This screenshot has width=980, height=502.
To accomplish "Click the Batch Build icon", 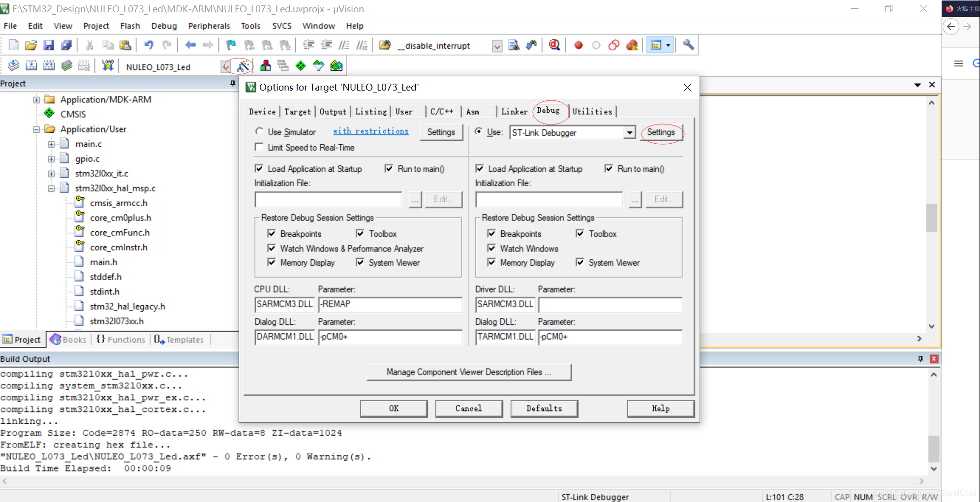I will (67, 65).
